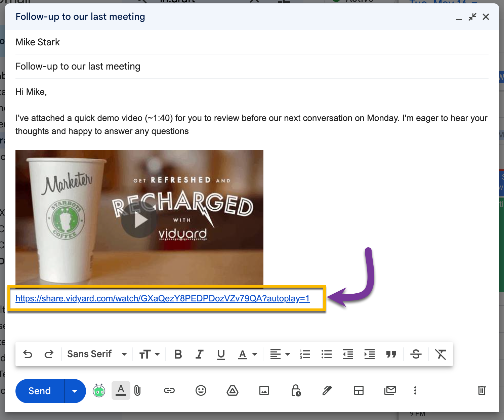This screenshot has width=504, height=420.
Task: Play the Vidyard video thumbnail
Action: (x=139, y=220)
